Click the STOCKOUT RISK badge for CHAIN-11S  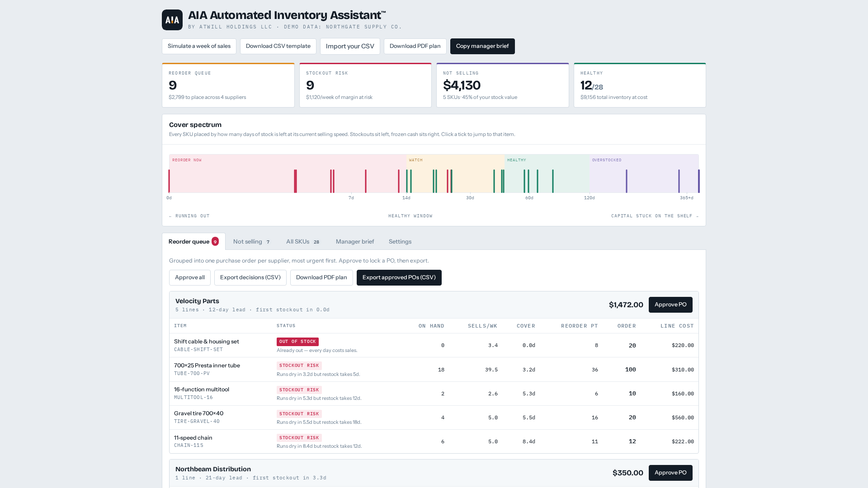point(299,438)
